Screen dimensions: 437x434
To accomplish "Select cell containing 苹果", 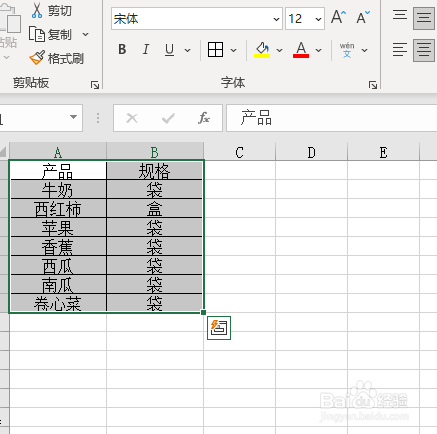I will (x=58, y=227).
